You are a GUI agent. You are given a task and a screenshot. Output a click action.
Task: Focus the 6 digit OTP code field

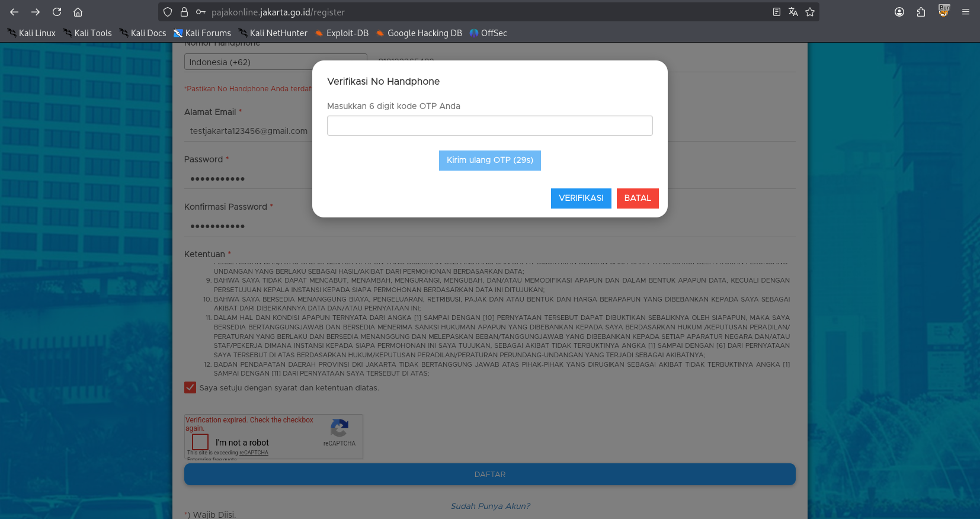[x=490, y=126]
